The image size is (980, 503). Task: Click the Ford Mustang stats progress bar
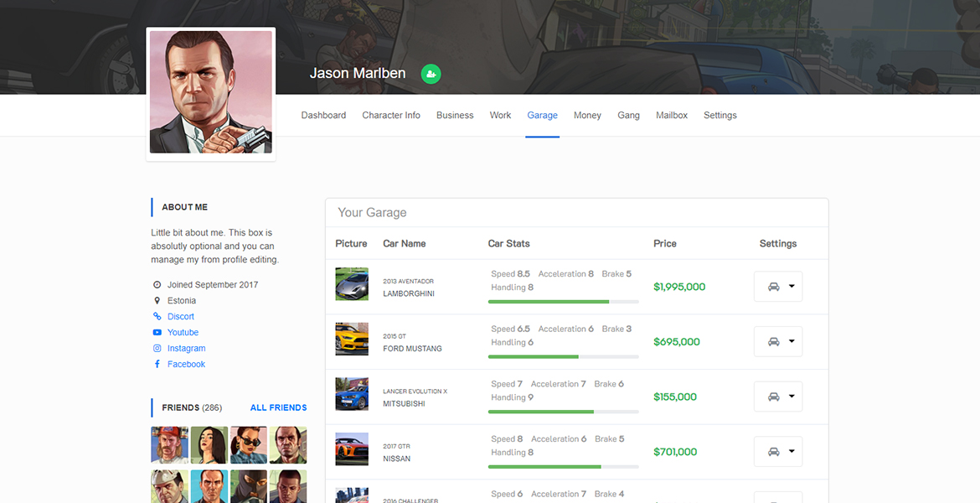pos(563,356)
